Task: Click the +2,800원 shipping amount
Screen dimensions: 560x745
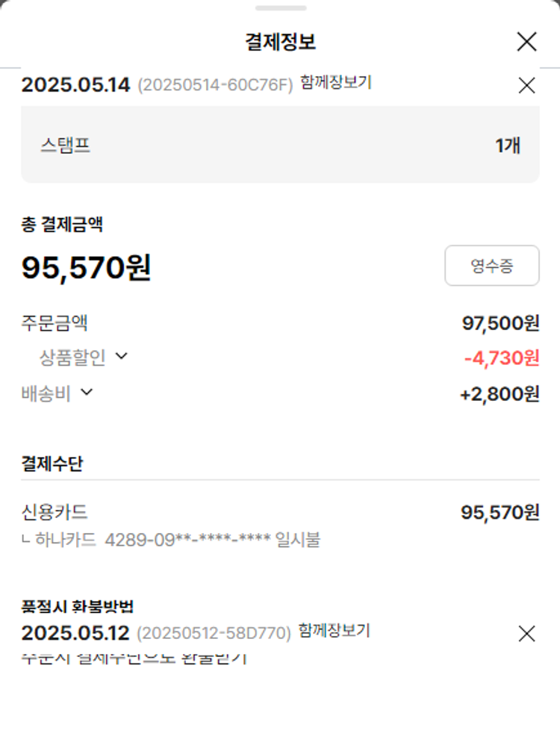Action: point(500,393)
